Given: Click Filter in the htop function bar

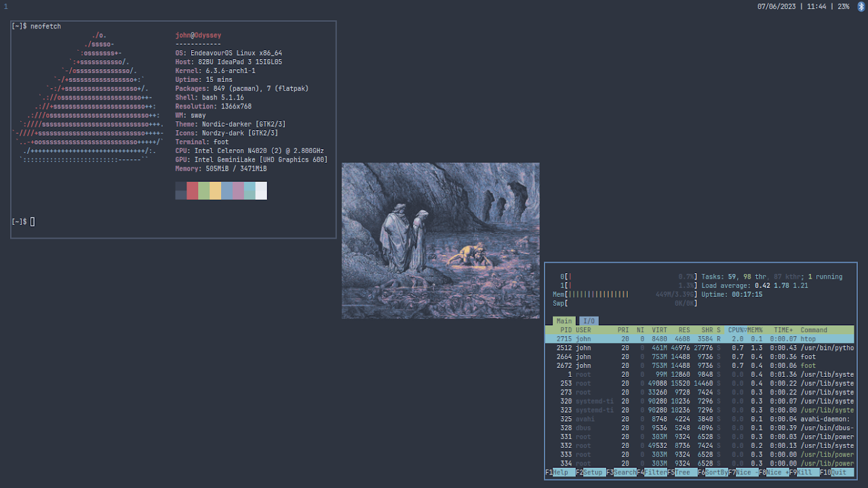Looking at the screenshot, I should click(x=655, y=472).
